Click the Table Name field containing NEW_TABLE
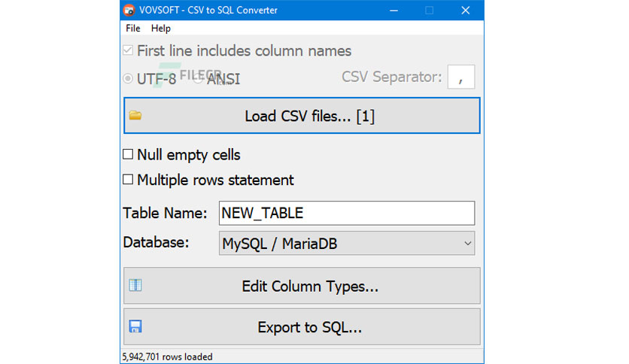 point(347,213)
